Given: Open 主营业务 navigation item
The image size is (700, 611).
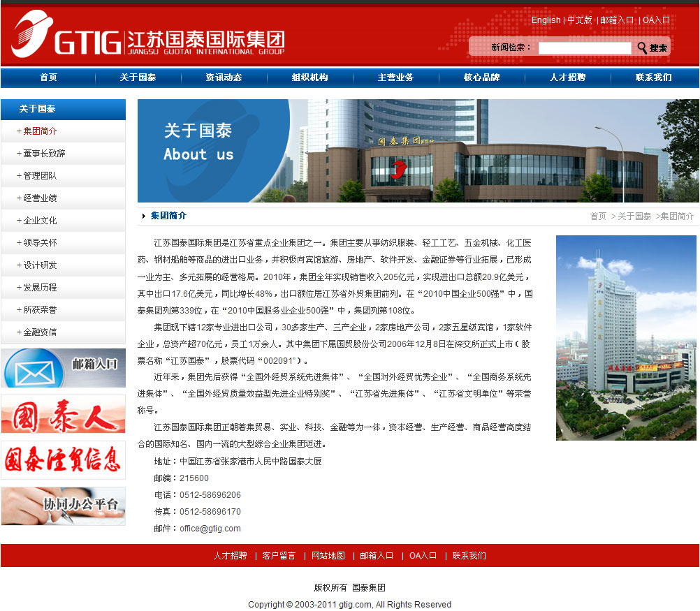Looking at the screenshot, I should click(395, 78).
